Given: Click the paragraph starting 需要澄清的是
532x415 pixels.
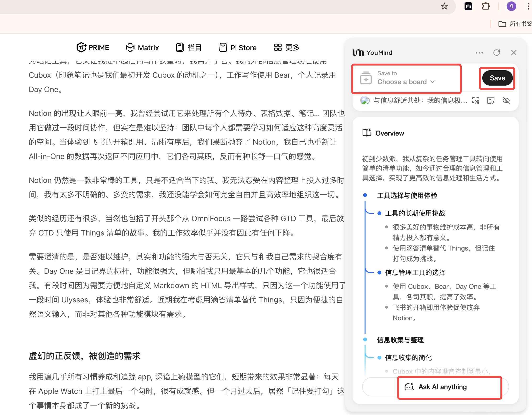Looking at the screenshot, I should click(187, 285).
